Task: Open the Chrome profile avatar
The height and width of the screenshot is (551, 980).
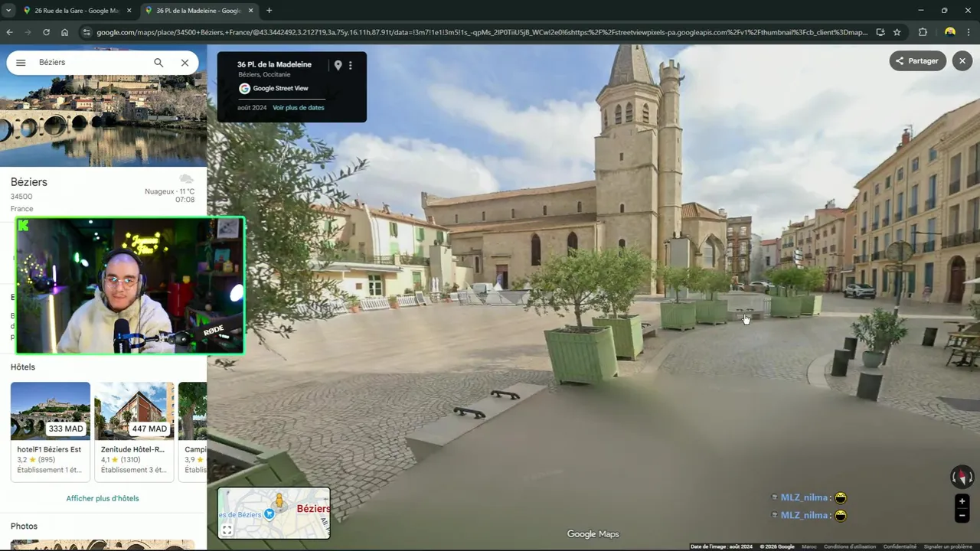Action: point(950,32)
